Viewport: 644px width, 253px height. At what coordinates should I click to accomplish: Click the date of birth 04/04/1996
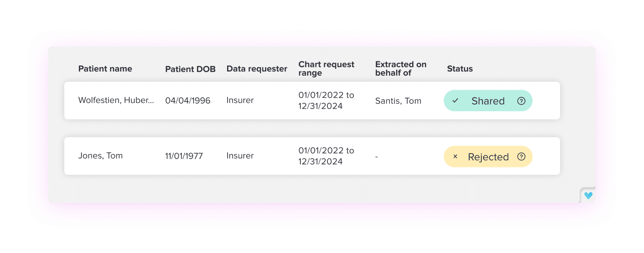[x=188, y=101]
